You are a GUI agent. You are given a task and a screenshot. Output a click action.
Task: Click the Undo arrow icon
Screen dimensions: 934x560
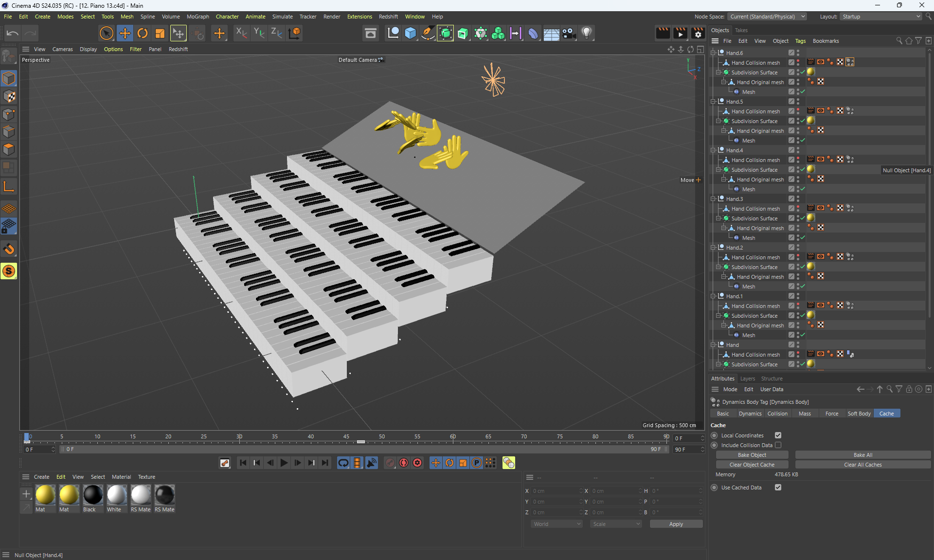coord(13,33)
